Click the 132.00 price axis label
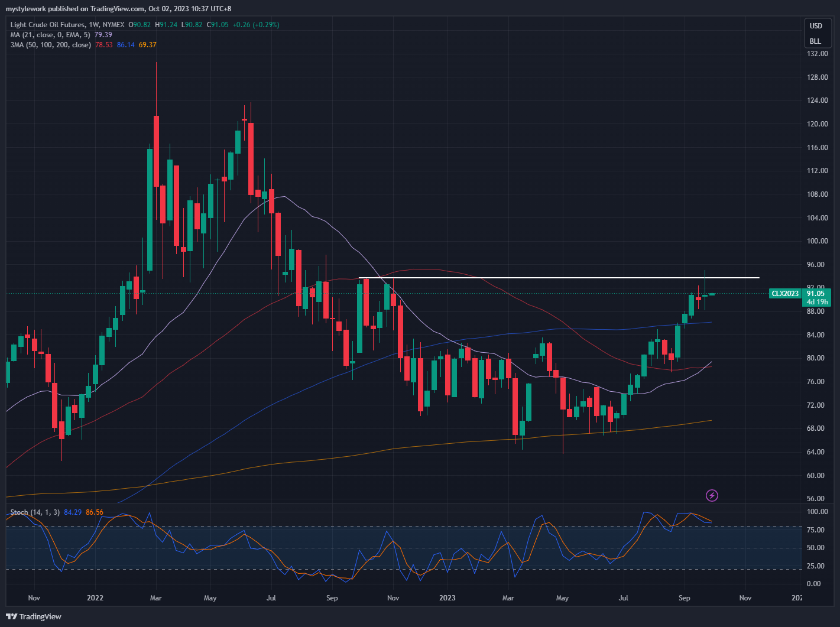Image resolution: width=840 pixels, height=627 pixels. click(818, 54)
